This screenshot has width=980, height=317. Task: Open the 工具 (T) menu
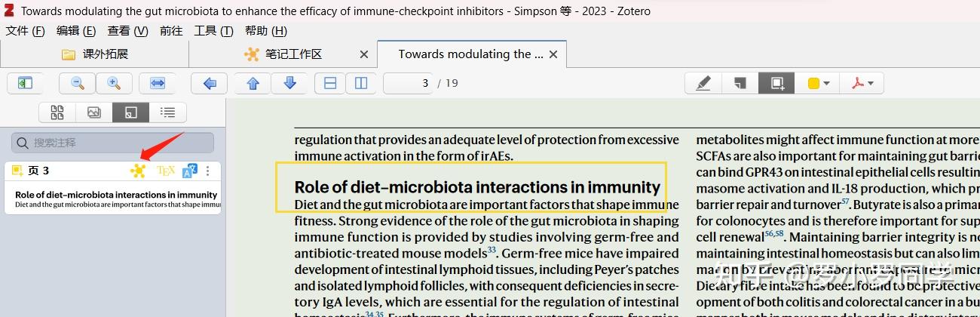coord(213,31)
